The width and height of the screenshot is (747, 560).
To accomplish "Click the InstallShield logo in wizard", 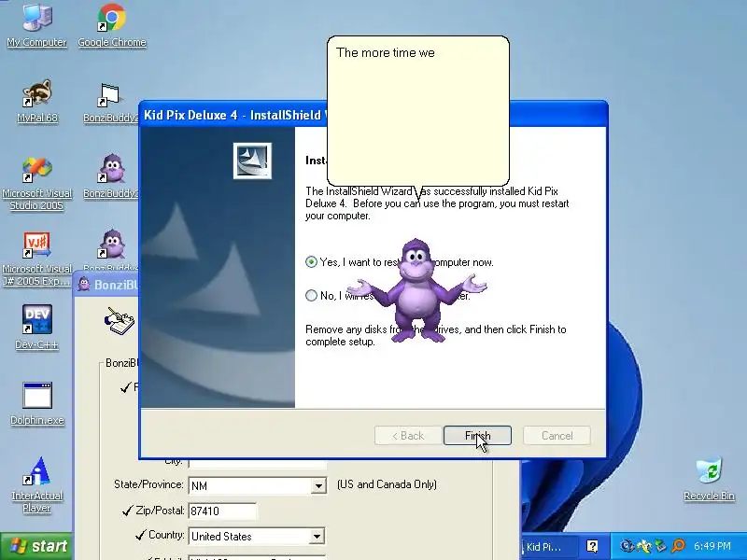I will click(x=252, y=161).
